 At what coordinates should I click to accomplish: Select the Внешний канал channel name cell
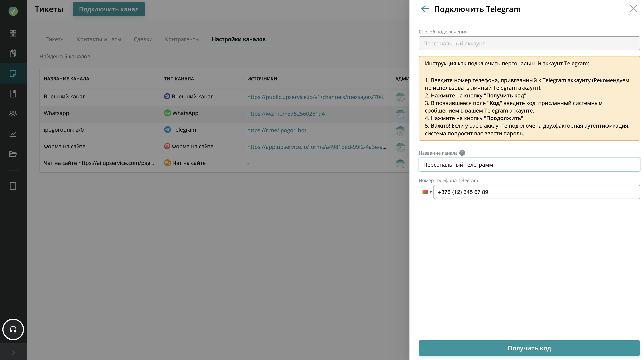point(64,96)
